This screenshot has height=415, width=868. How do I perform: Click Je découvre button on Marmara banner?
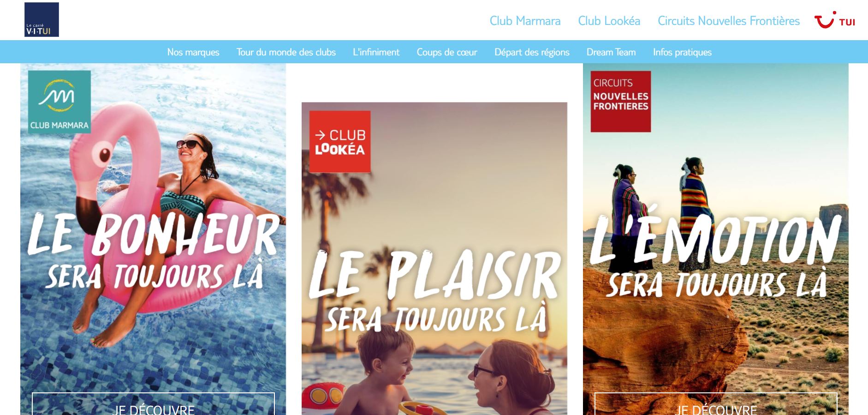pyautogui.click(x=153, y=404)
